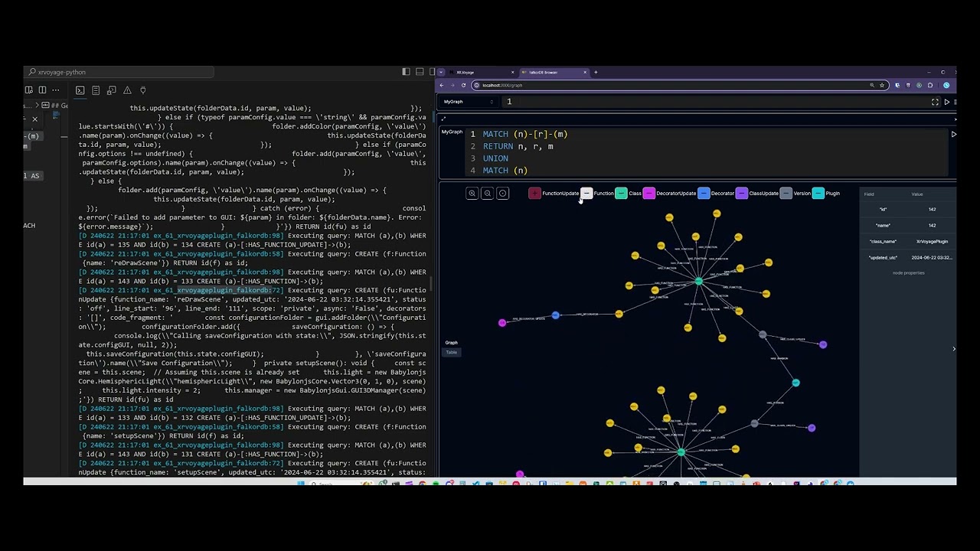
Task: Open the terminal panel icon
Action: tap(80, 90)
